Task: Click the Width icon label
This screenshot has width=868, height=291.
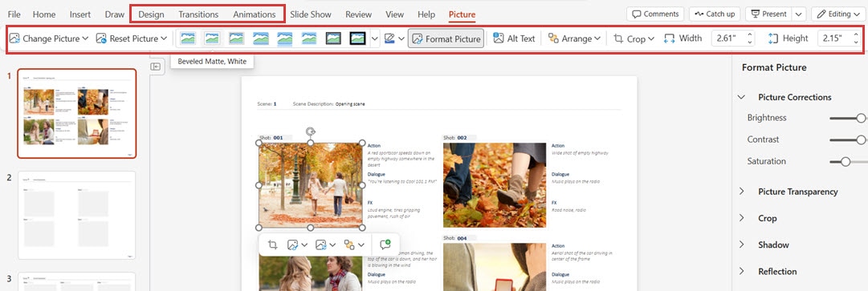Action: pos(670,38)
